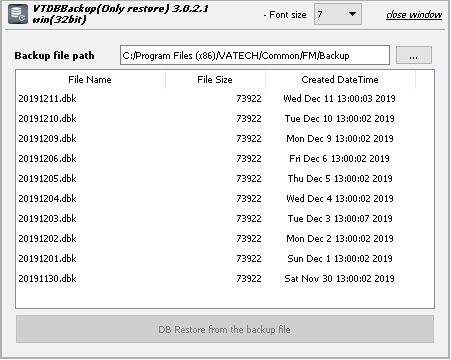Click date Fri Dec 6 13:00:02 2019
Viewport: 451px width, 360px height.
coord(339,159)
